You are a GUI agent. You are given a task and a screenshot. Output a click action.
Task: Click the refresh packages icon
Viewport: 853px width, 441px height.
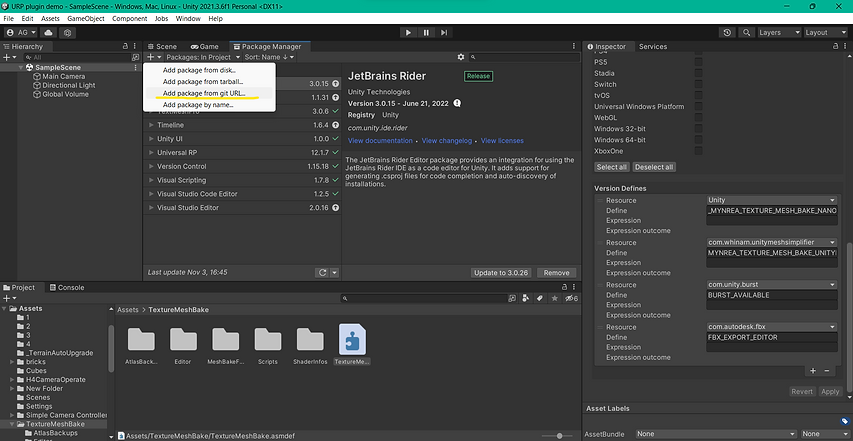(x=323, y=272)
